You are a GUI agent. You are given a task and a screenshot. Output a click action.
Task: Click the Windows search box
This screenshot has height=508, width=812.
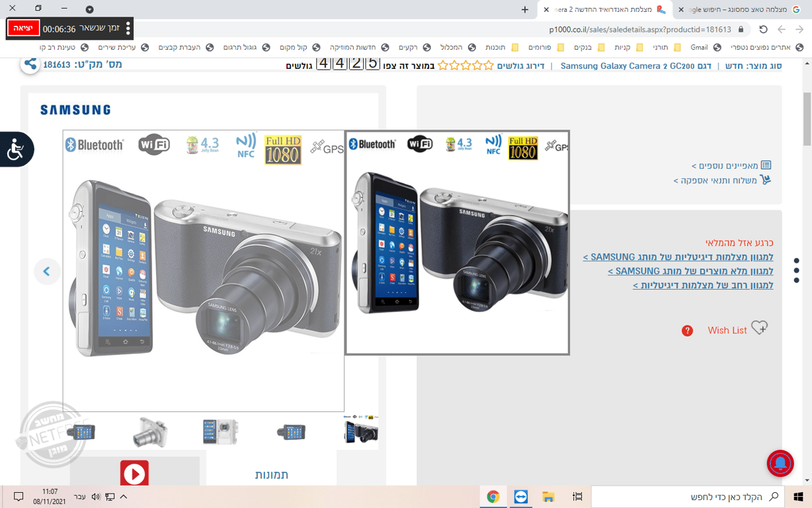[686, 496]
